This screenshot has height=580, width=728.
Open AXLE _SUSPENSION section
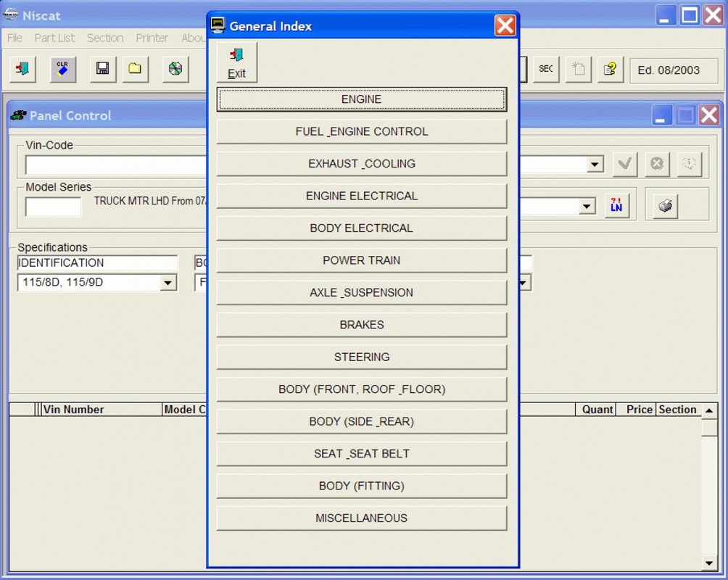[x=362, y=293]
